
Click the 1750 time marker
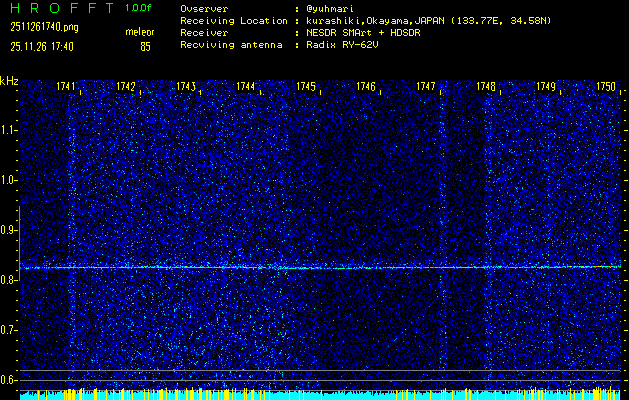pos(606,87)
